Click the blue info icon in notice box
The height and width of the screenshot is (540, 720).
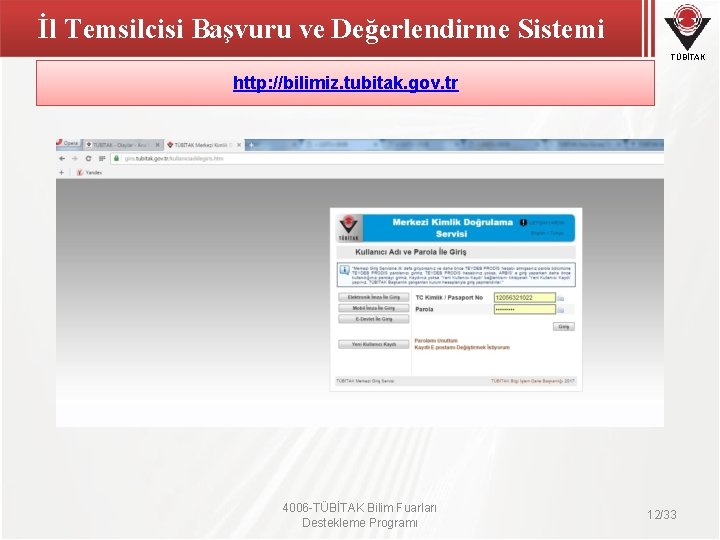click(x=344, y=270)
